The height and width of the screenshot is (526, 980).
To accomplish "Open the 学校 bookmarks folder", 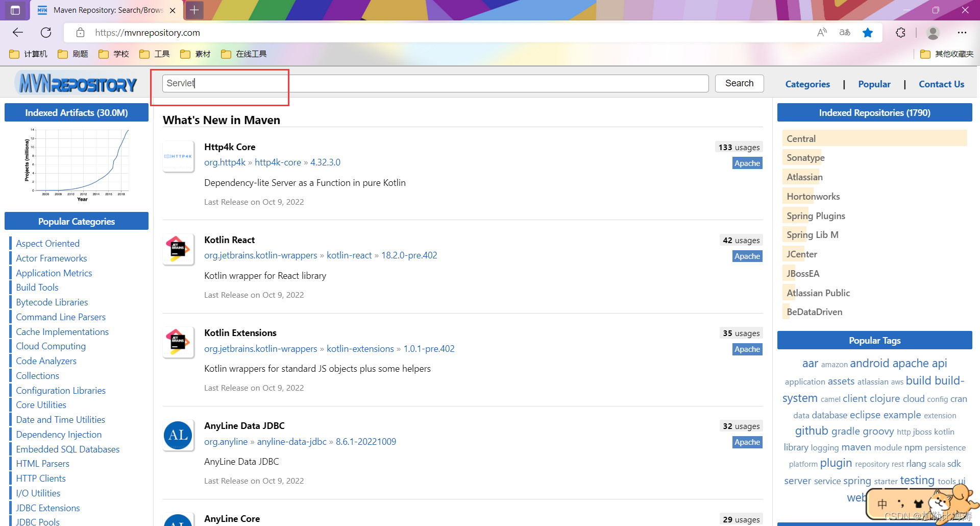I will 114,54.
